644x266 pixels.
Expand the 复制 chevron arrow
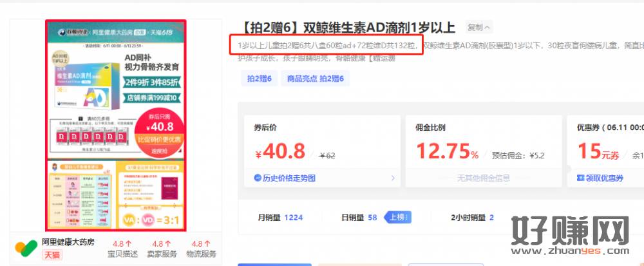[x=487, y=28]
